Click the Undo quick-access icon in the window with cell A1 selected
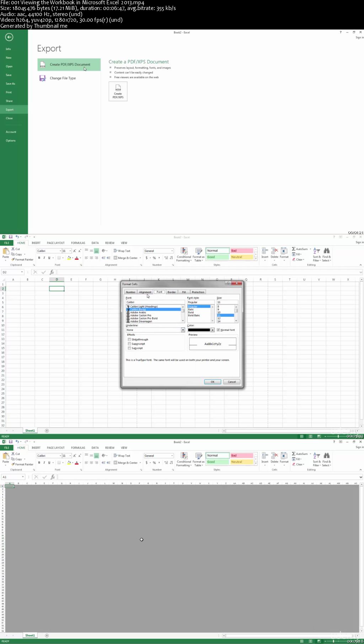Viewport: 364px width, 644px height. click(x=17, y=442)
